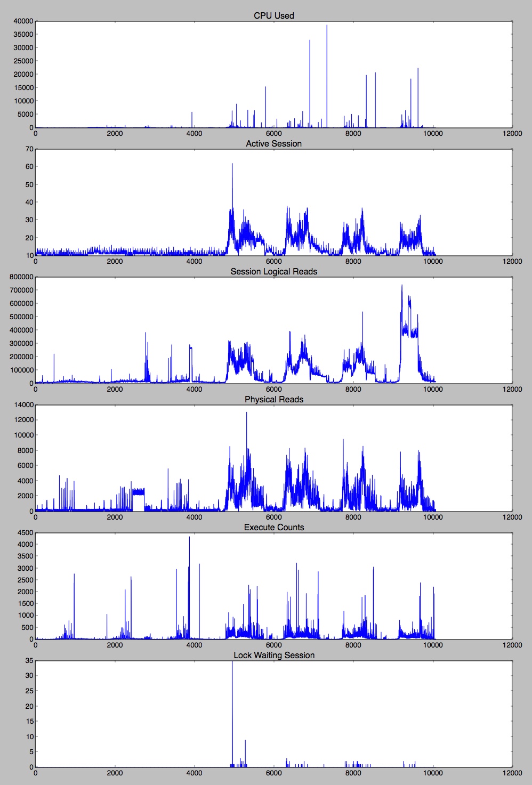Select y-axis label 4500 on Execute Counts chart
The height and width of the screenshot is (785, 532).
pyautogui.click(x=25, y=532)
